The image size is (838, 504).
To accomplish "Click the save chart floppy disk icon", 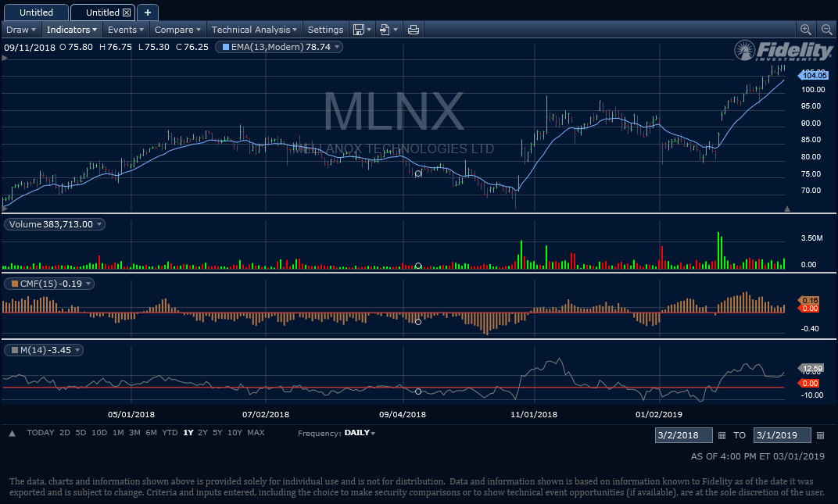I will click(359, 30).
